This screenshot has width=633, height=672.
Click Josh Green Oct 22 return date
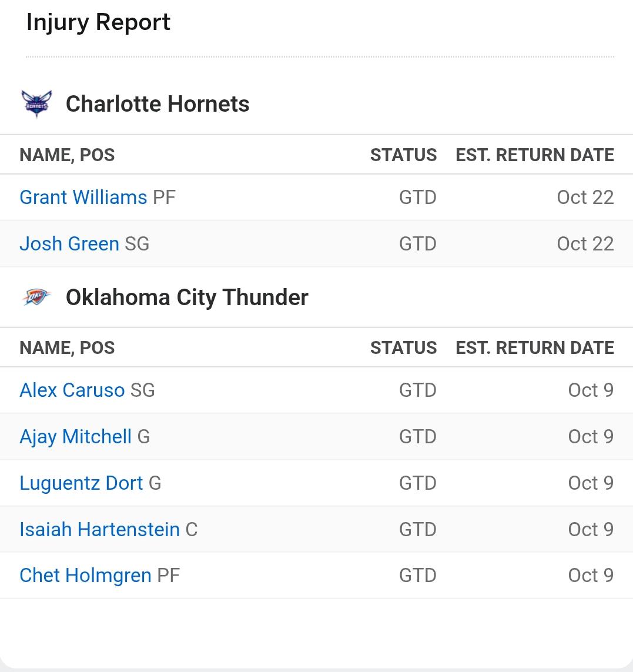tap(585, 243)
